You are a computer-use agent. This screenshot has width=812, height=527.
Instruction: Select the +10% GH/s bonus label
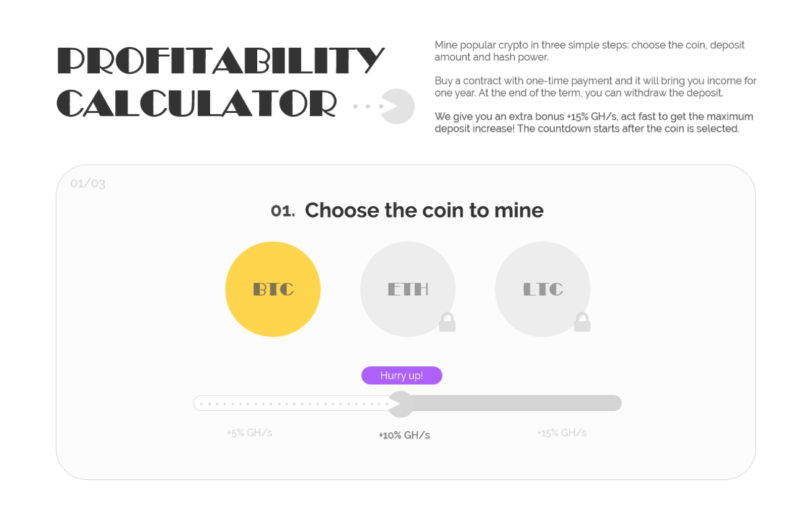pyautogui.click(x=404, y=435)
